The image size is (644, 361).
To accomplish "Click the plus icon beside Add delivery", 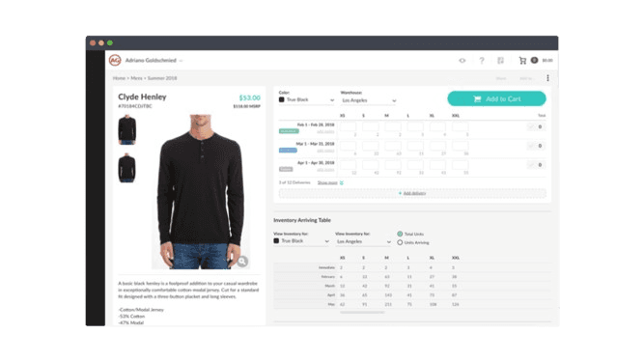I will click(x=400, y=193).
